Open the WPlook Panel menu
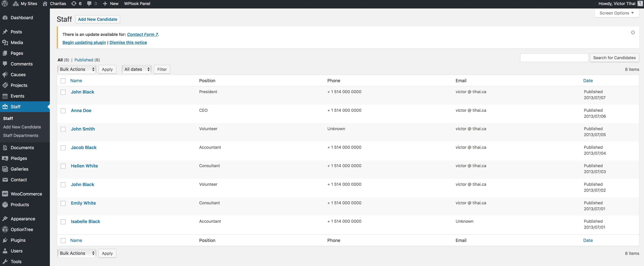This screenshot has width=644, height=266. pos(137,3)
